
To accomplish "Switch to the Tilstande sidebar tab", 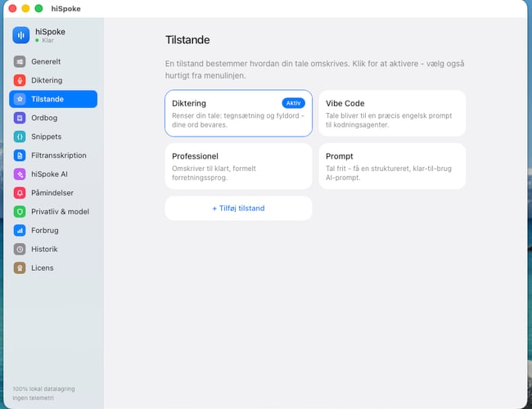I will (x=53, y=99).
